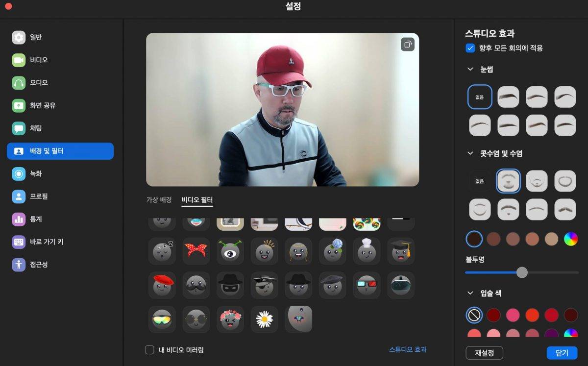Apply the red-blue 3D glasses filter
This screenshot has width=588, height=366.
[367, 285]
